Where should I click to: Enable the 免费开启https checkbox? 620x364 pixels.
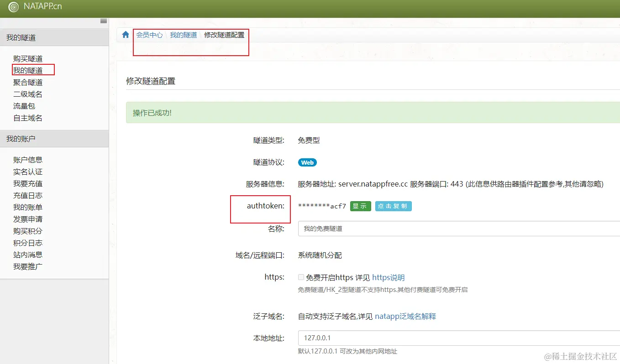[301, 277]
